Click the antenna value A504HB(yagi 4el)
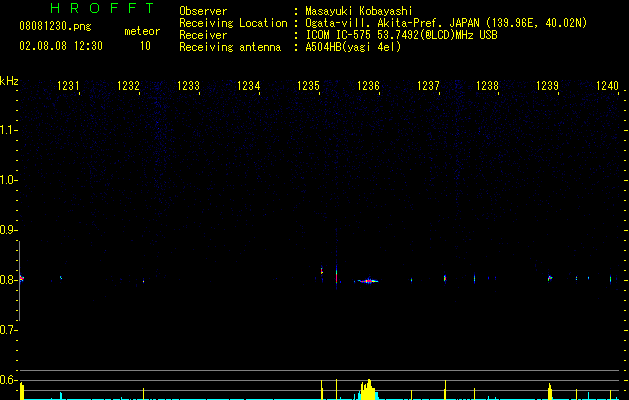Viewport: 629px width, 400px height. point(353,47)
